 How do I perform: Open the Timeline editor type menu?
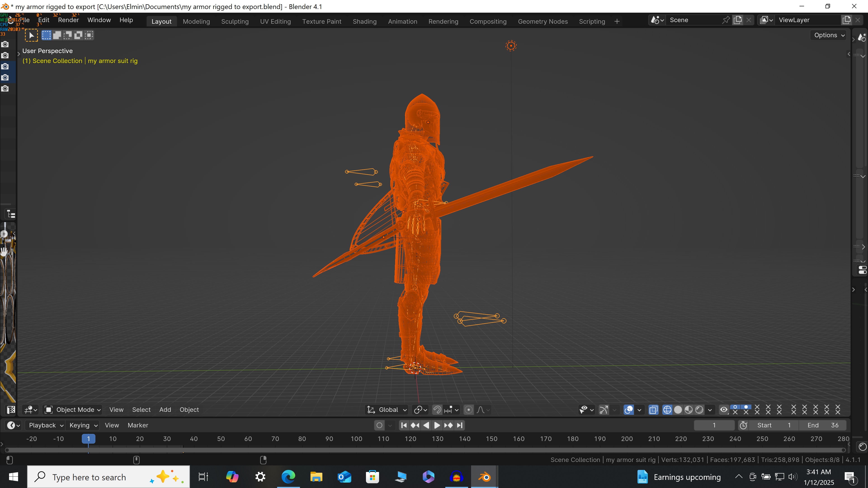tap(14, 425)
